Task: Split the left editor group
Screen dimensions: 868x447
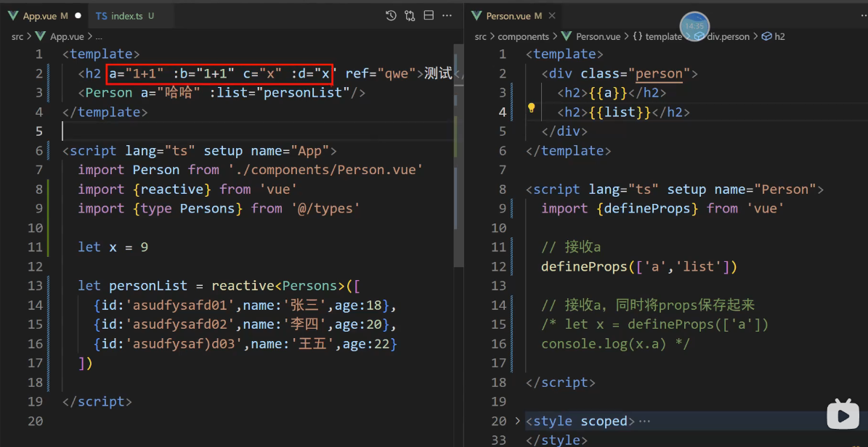Action: [x=429, y=16]
